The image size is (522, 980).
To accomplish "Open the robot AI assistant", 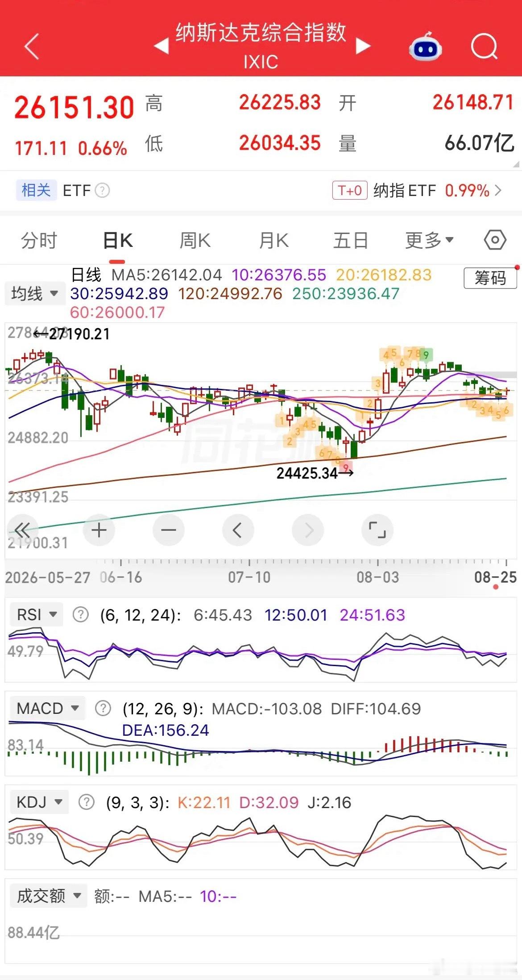I will coord(425,46).
